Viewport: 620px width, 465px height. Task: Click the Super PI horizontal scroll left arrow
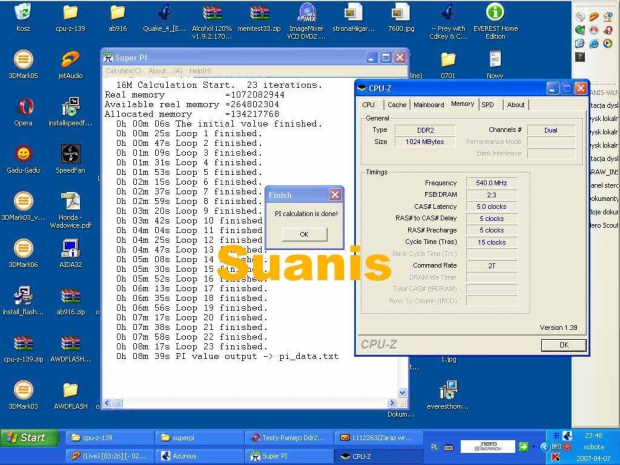click(107, 403)
